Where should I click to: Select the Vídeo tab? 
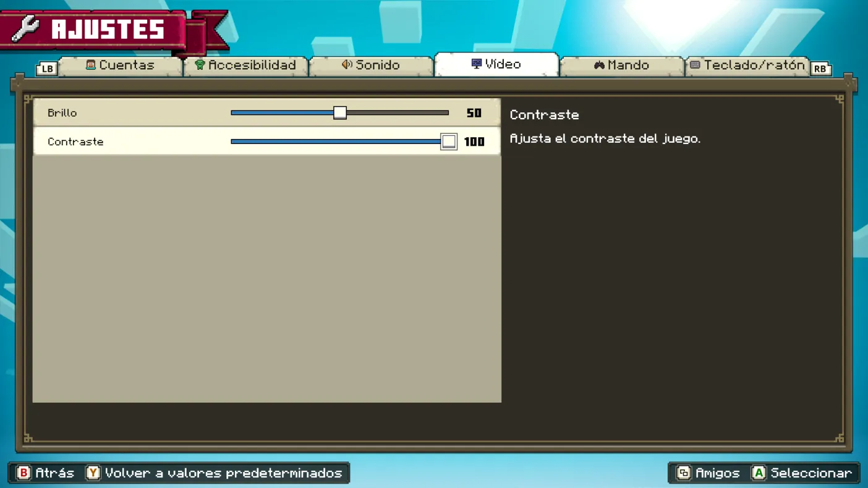coord(496,64)
